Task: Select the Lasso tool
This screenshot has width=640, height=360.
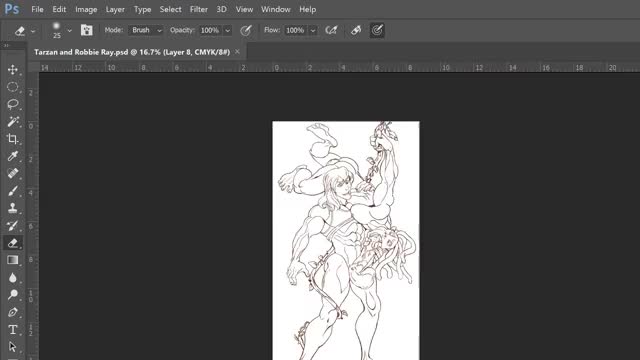Action: 13,104
